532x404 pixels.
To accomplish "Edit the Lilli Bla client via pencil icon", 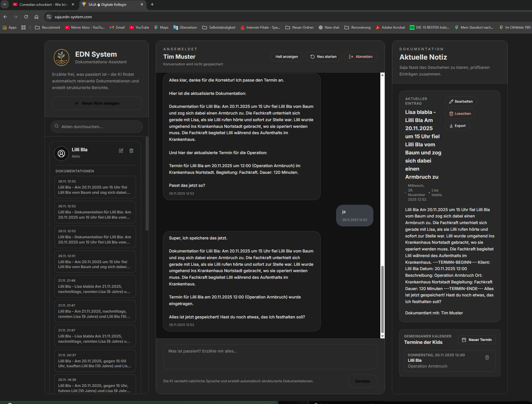I will click(121, 151).
